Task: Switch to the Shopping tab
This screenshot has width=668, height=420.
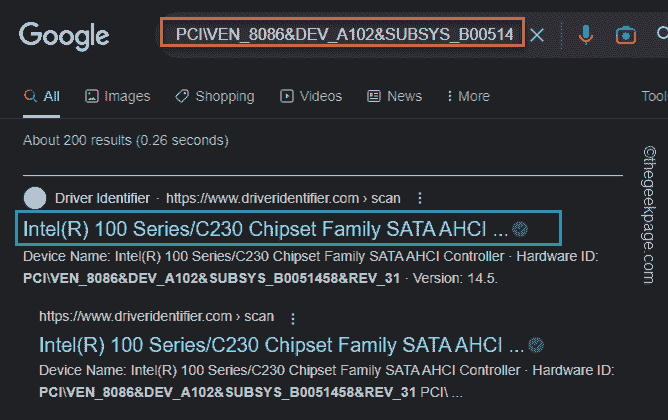Action: click(214, 96)
